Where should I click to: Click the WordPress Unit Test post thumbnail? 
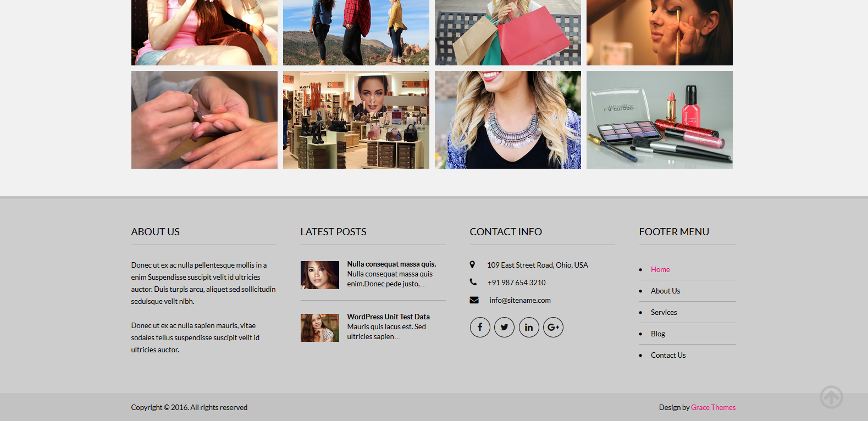coord(320,328)
